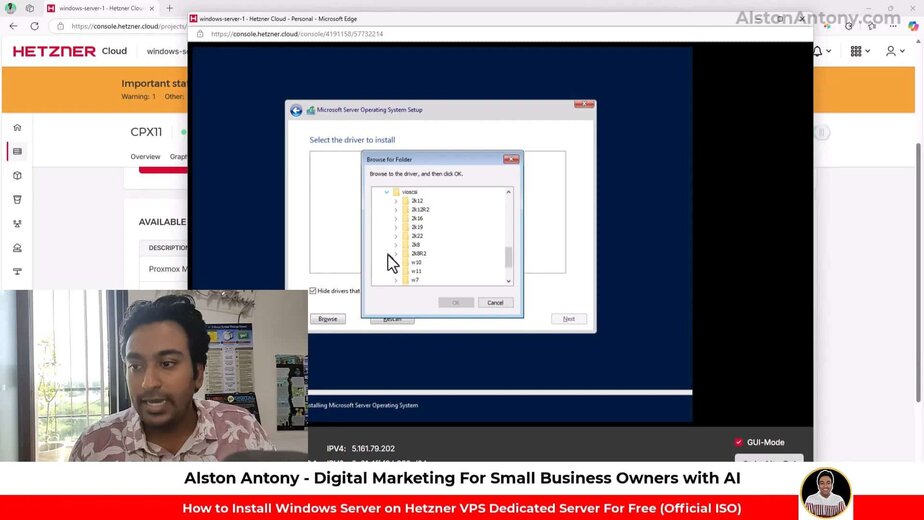Open the notifications bell icon
This screenshot has width=924, height=520.
click(818, 51)
